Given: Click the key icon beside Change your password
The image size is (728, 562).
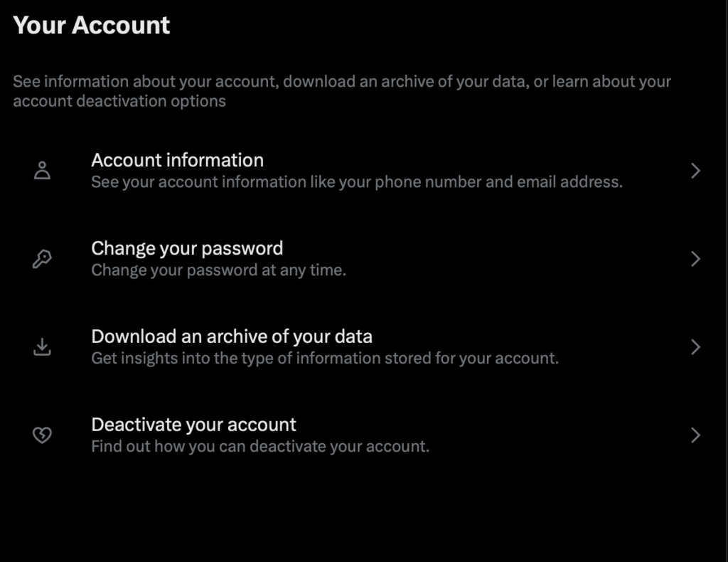Looking at the screenshot, I should (x=43, y=259).
